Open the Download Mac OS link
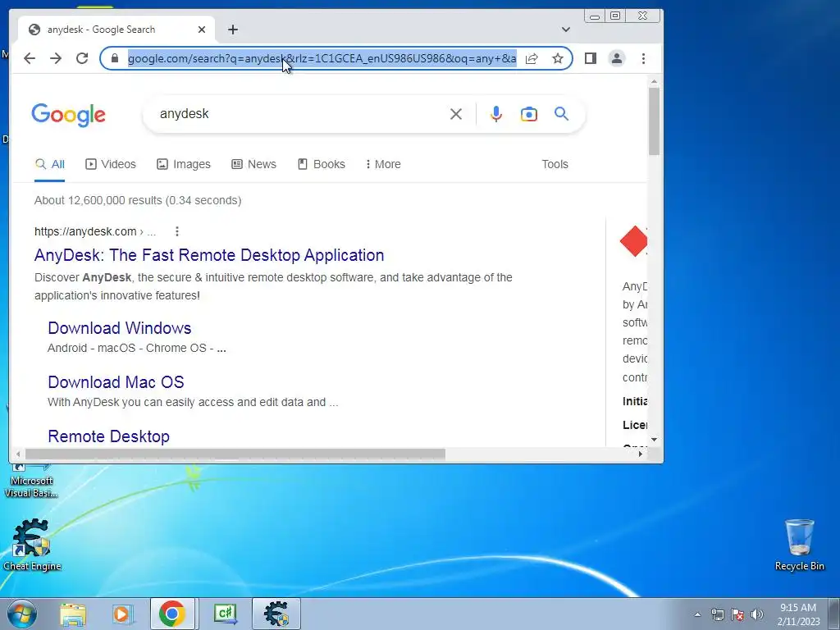The height and width of the screenshot is (630, 840). (116, 382)
